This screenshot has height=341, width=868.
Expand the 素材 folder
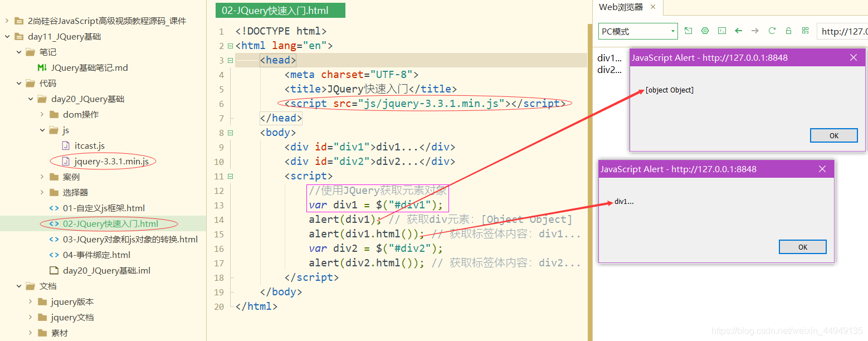tap(30, 333)
